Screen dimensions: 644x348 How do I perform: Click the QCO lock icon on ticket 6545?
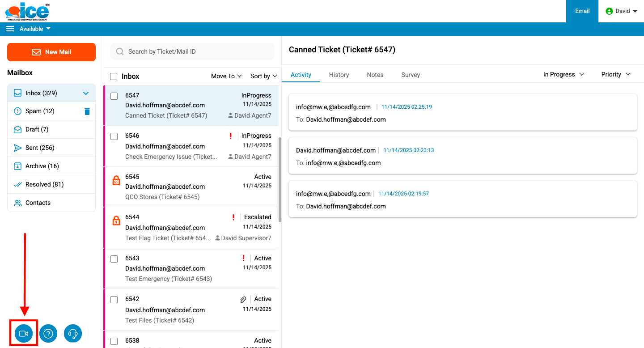(x=116, y=180)
